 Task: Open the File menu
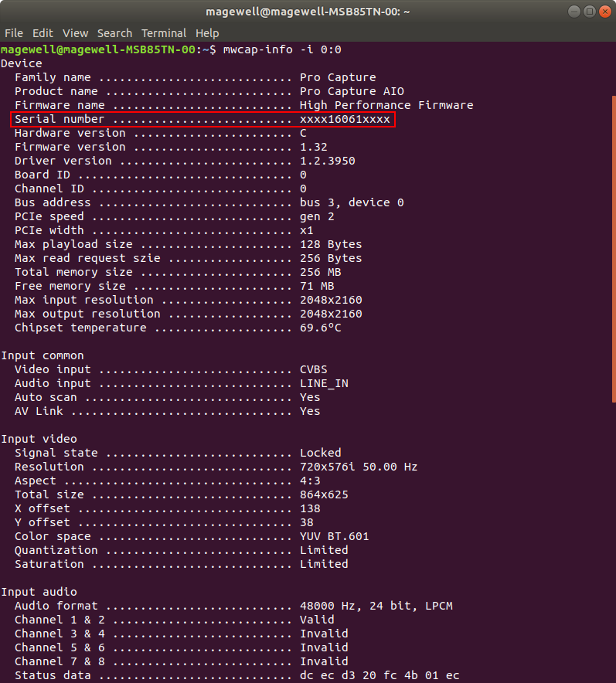pos(13,33)
